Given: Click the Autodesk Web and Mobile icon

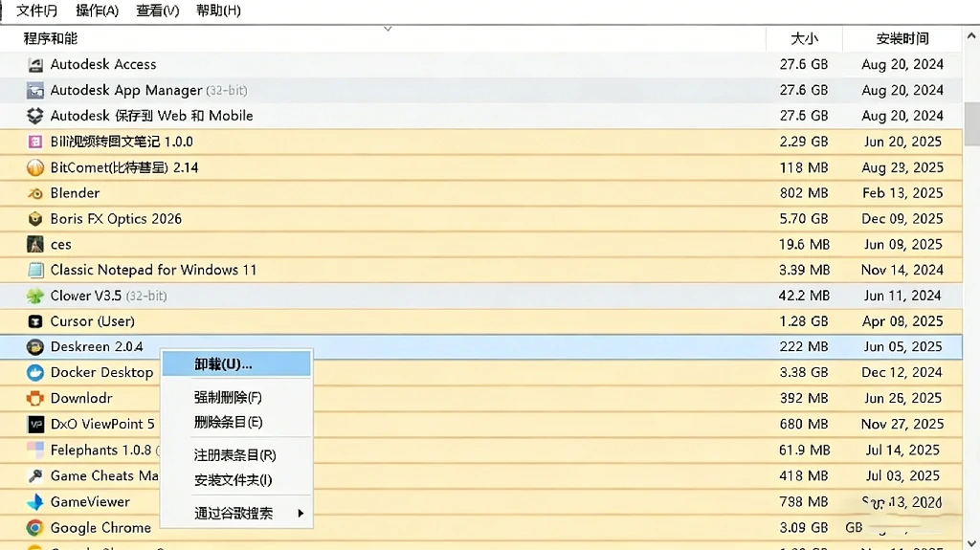Looking at the screenshot, I should [35, 116].
